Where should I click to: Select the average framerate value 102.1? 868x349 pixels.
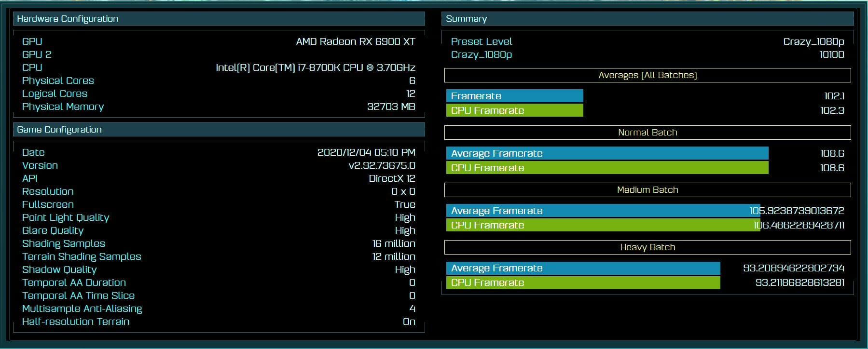(x=834, y=96)
